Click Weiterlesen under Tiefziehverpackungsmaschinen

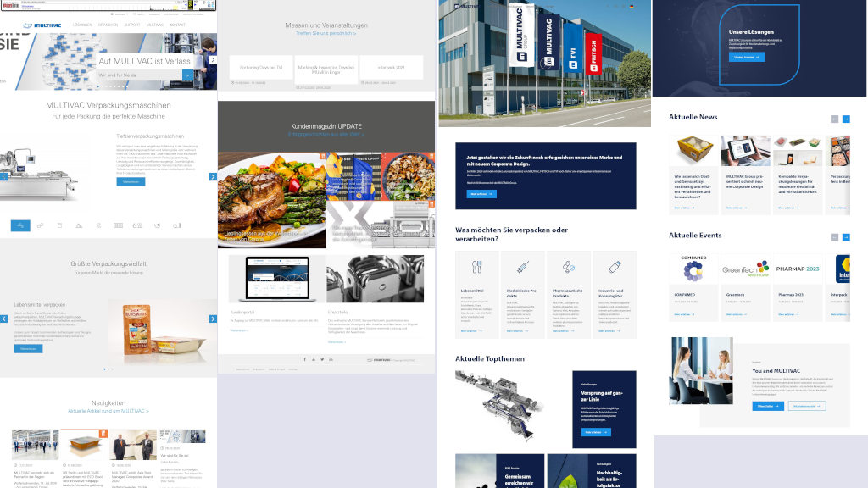(131, 181)
